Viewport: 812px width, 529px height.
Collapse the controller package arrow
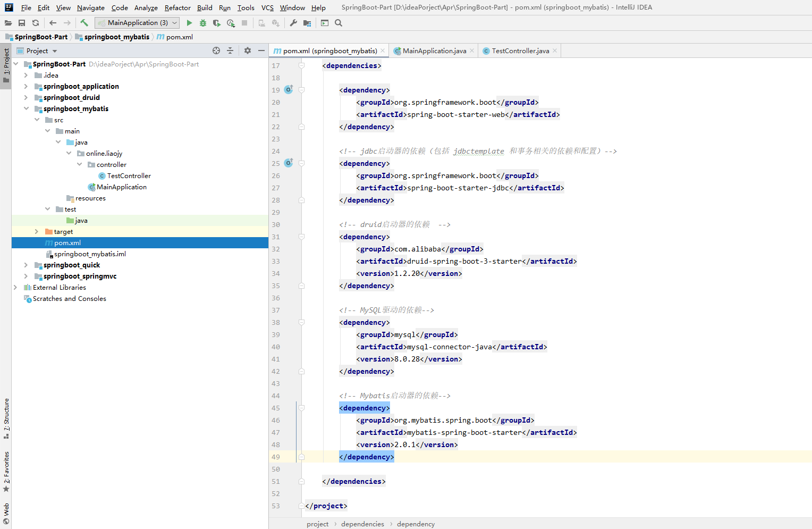coord(79,165)
